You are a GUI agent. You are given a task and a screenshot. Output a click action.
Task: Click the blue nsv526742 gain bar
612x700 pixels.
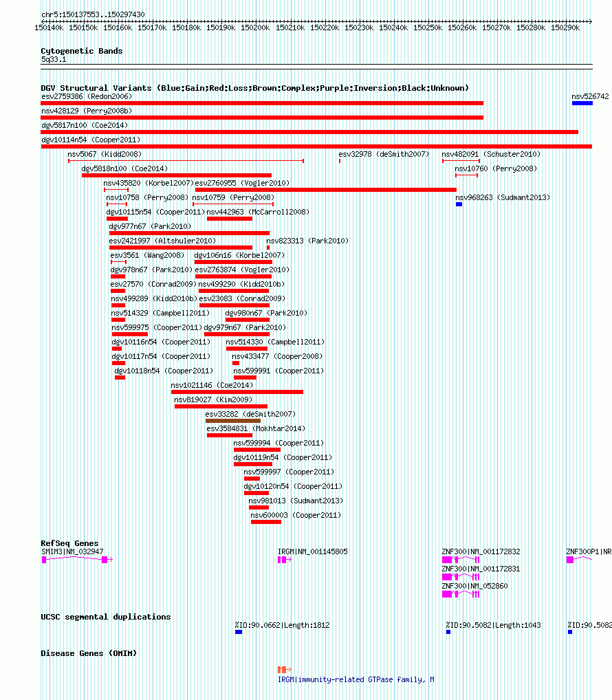582,103
